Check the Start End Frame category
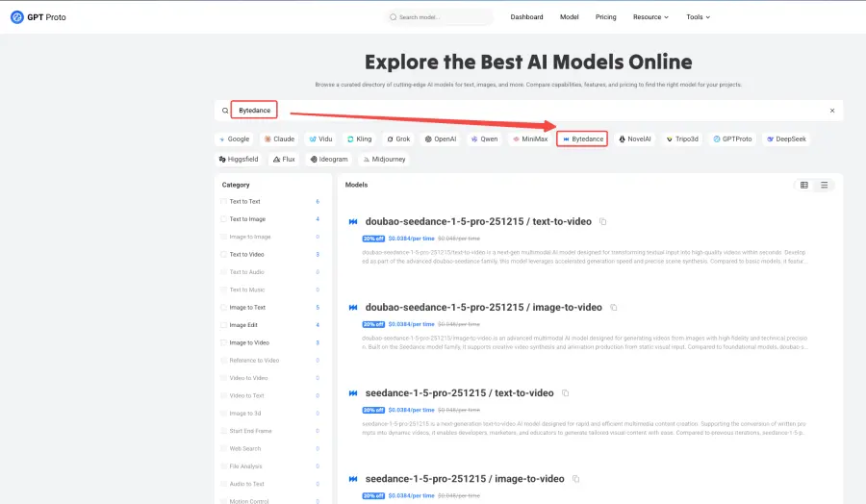Image resolution: width=866 pixels, height=504 pixels. 223,431
